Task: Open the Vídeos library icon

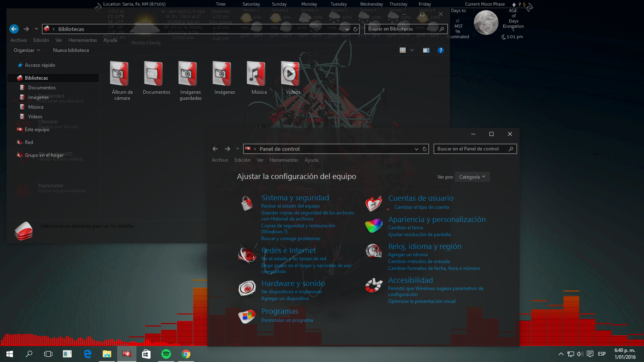Action: (x=290, y=74)
